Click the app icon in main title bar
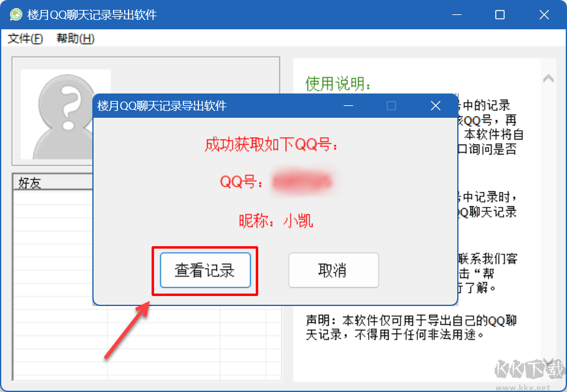Viewport: 567px width, 392px height. click(x=16, y=15)
